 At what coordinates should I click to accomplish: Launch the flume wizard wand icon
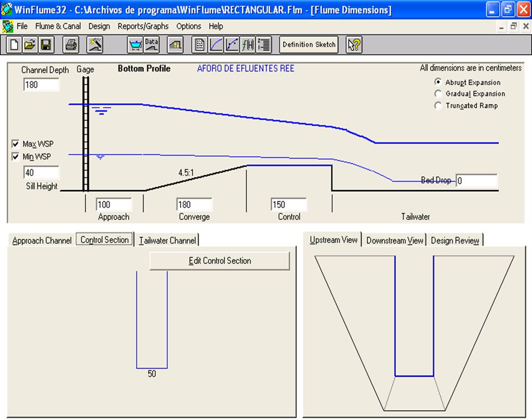click(x=95, y=44)
